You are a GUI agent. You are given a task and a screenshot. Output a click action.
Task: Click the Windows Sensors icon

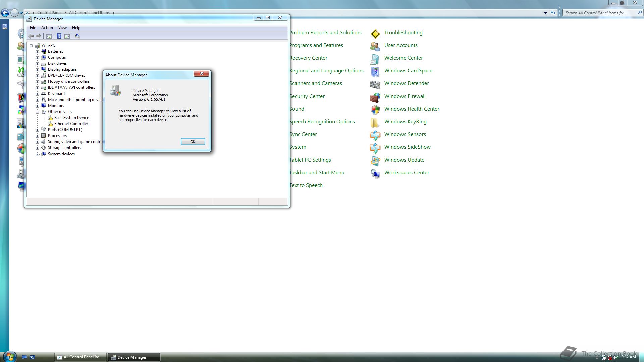click(x=375, y=135)
